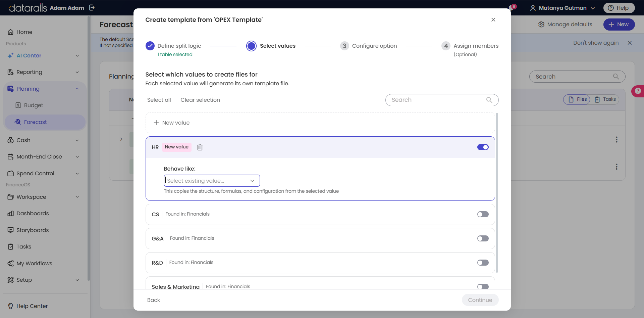644x318 pixels.
Task: Click the My Workflows icon
Action: click(x=11, y=264)
